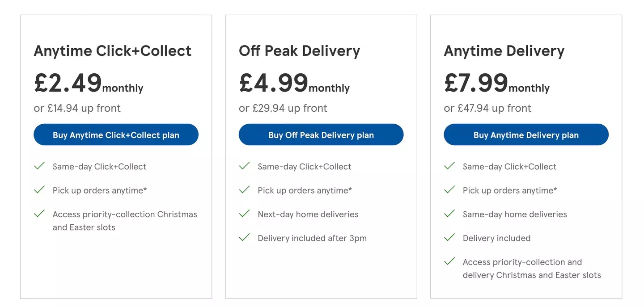
Task: Click the Buy Anytime Delivery plan button
Action: click(526, 135)
